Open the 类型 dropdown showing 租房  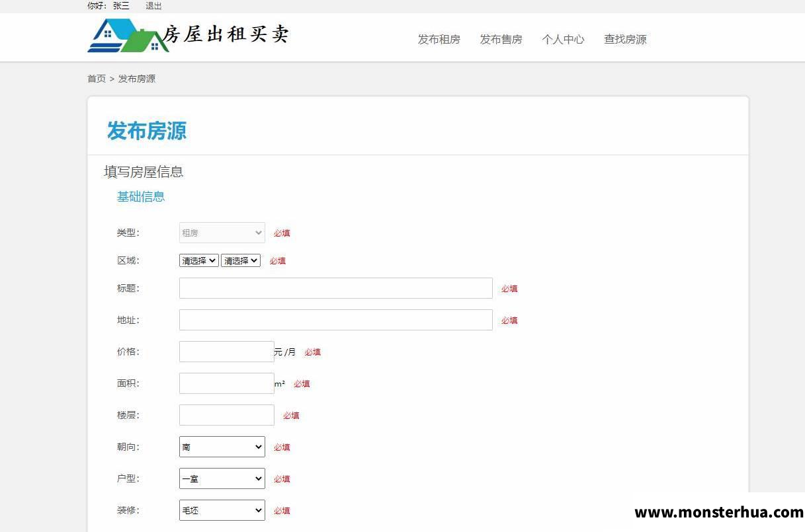(x=222, y=233)
